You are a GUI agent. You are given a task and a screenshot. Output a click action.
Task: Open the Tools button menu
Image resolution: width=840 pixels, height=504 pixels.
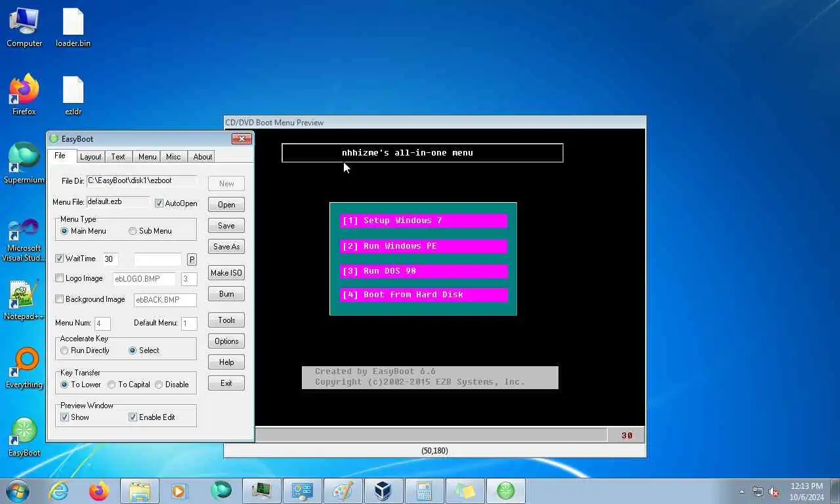click(x=226, y=320)
